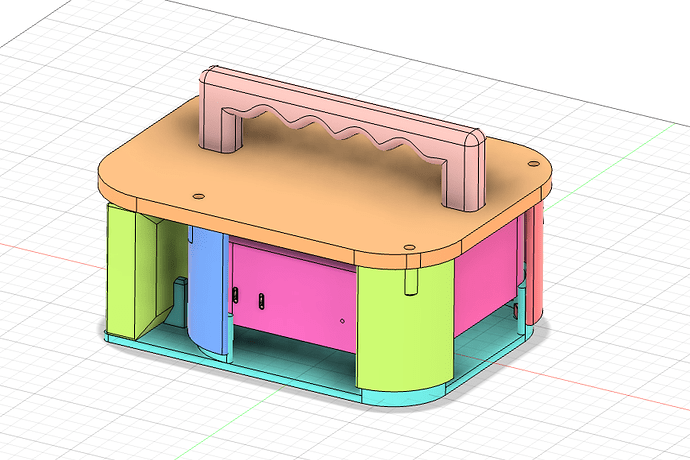
Task: Click the vertical slot in green corner pillar
Action: (x=411, y=281)
